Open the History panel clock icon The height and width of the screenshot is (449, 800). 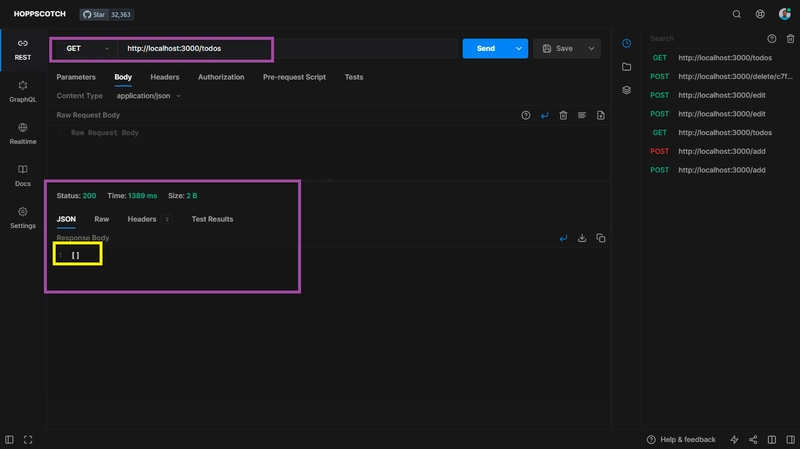(627, 43)
